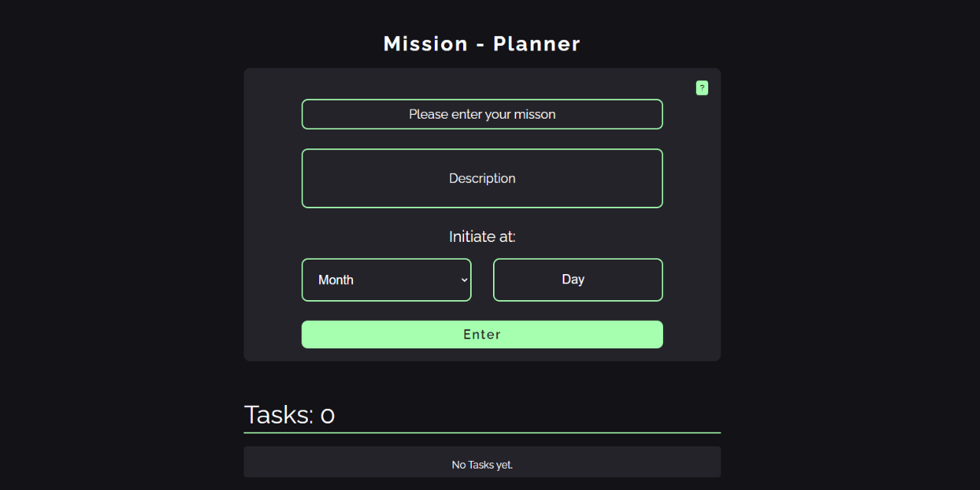Viewport: 980px width, 490px height.
Task: Choose a starting month from the dropdown
Action: point(387,279)
